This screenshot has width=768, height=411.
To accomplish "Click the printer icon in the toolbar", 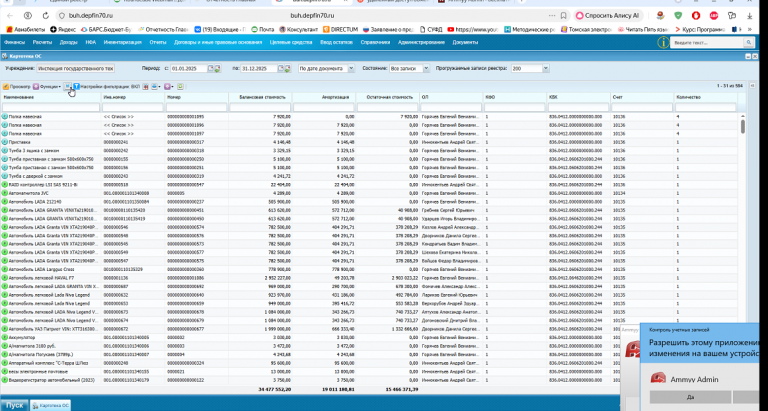I will coord(155,87).
